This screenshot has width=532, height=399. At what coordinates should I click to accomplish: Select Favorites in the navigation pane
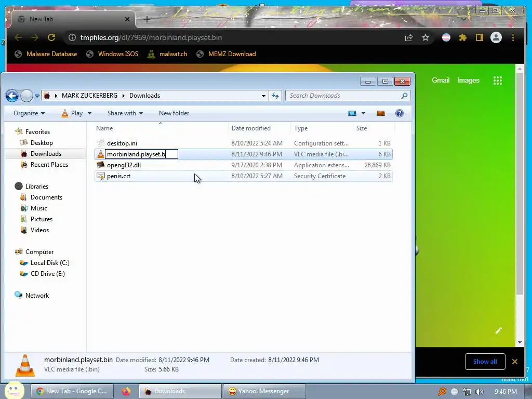37,131
